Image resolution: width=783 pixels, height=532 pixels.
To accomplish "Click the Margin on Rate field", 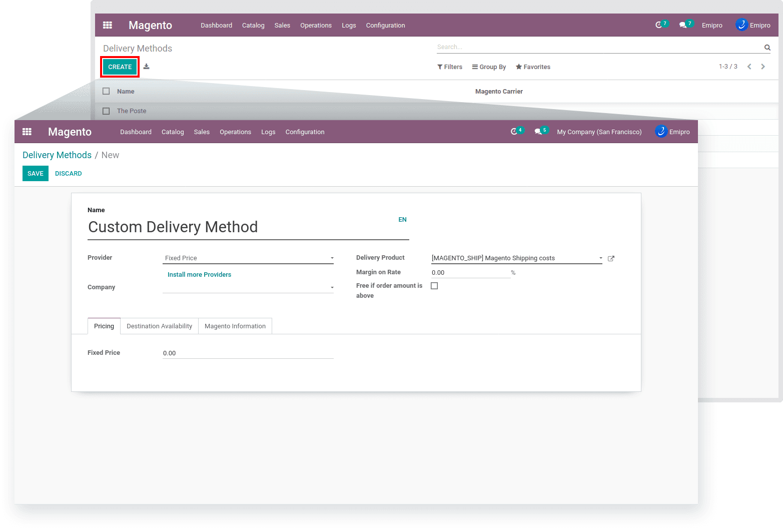I will 470,273.
